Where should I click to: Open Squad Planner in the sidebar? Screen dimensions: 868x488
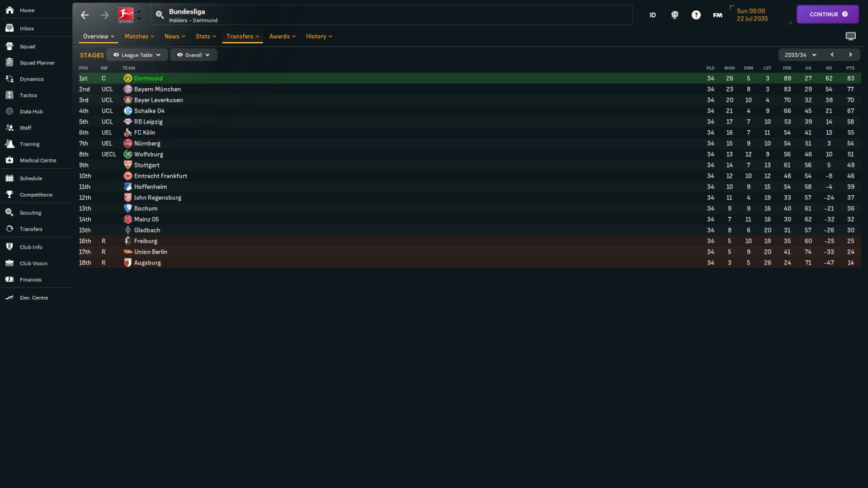coord(37,63)
